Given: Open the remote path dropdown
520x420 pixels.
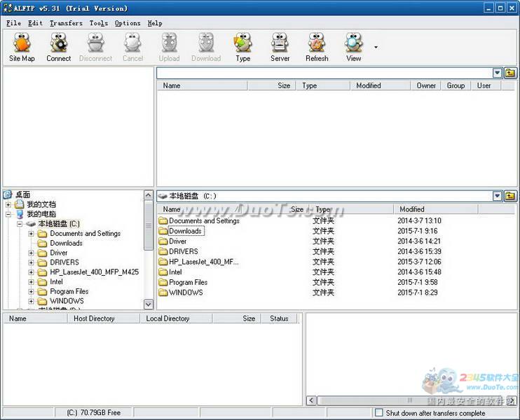Looking at the screenshot, I should pyautogui.click(x=498, y=73).
